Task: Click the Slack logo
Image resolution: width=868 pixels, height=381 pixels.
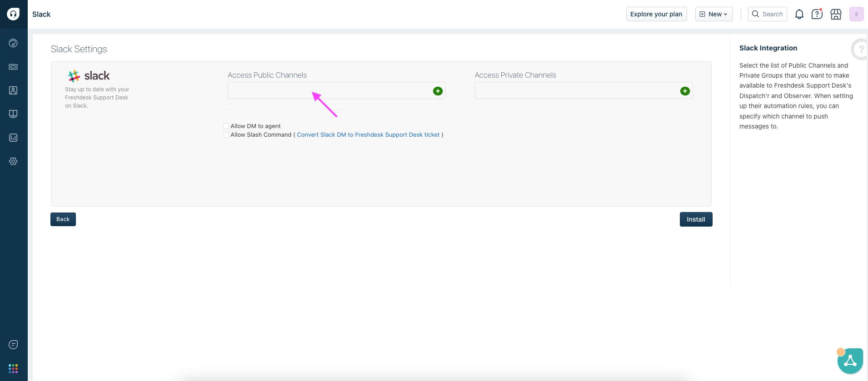Action: pos(89,76)
